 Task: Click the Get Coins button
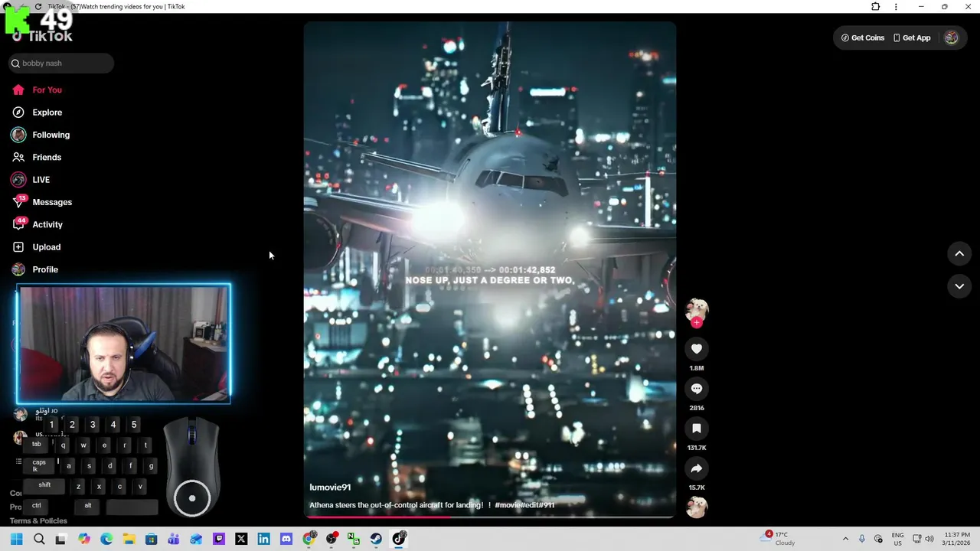click(863, 37)
